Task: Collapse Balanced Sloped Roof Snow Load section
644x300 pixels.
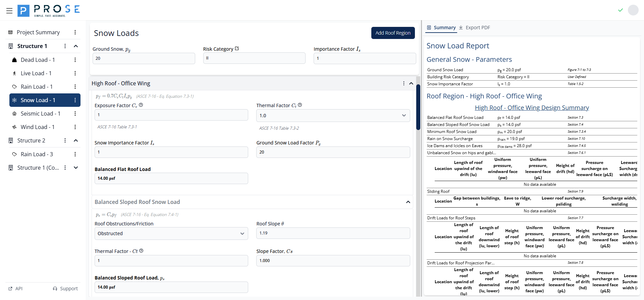Action: 408,202
